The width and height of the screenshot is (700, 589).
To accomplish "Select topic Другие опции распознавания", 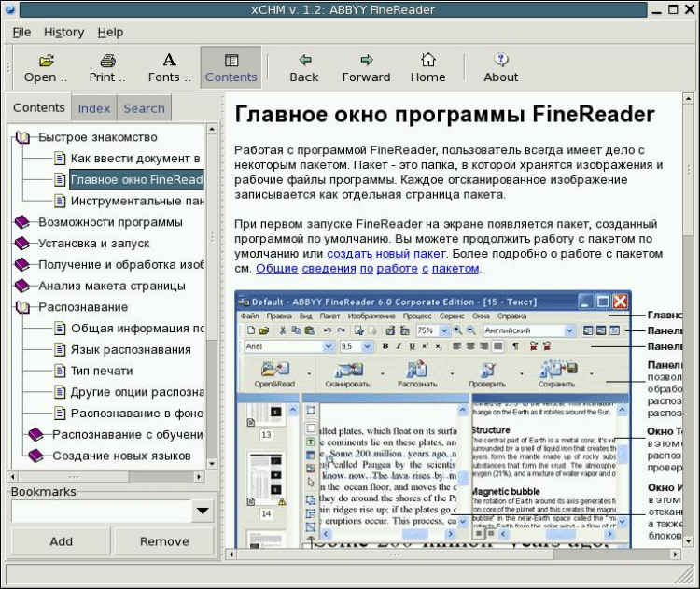I will [137, 392].
